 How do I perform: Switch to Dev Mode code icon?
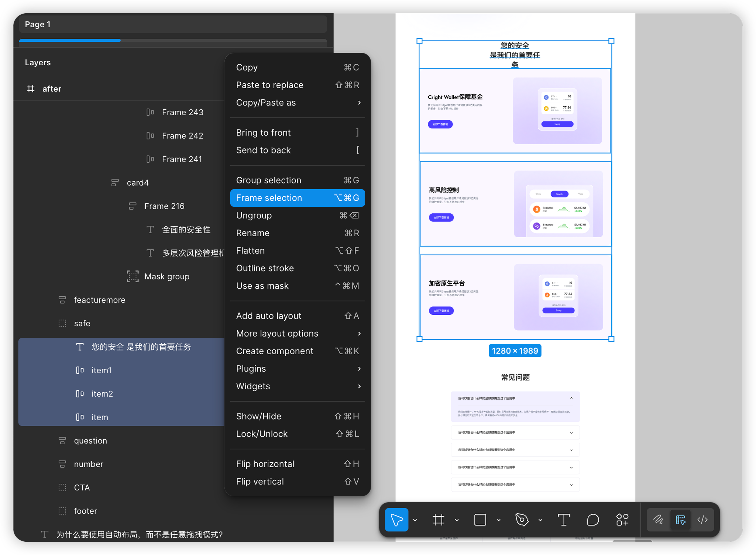coord(702,520)
